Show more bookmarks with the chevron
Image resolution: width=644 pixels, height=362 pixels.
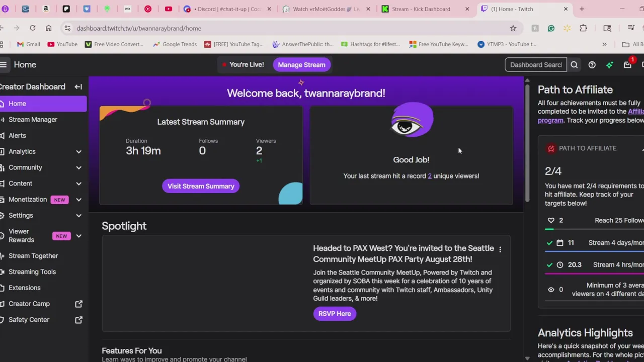coord(604,44)
